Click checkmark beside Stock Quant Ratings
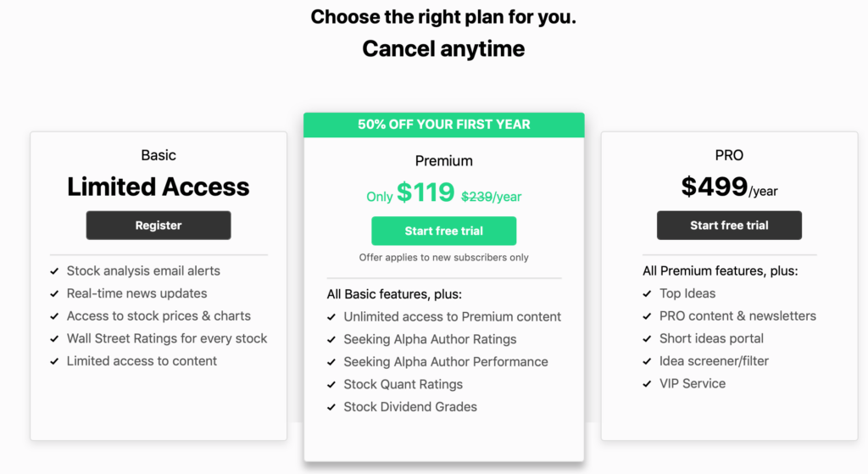868x474 pixels. tap(331, 385)
